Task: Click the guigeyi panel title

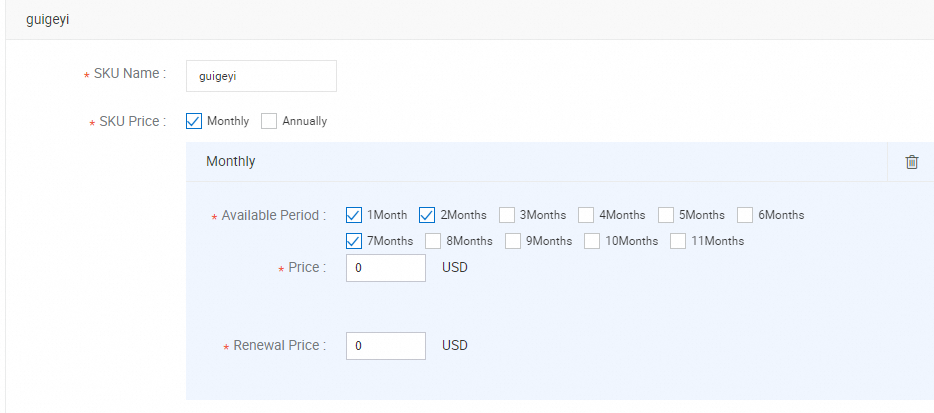Action: 48,19
